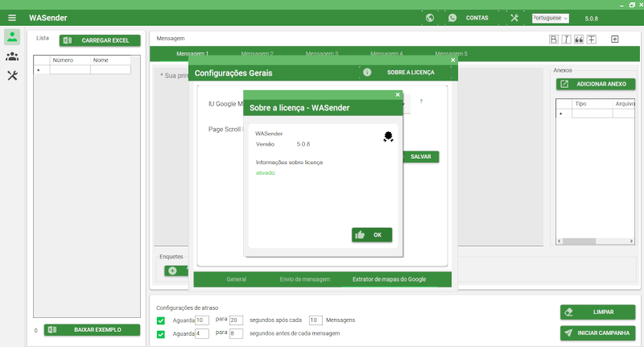The height and width of the screenshot is (347, 644).
Task: Click the bold formatting icon
Action: pyautogui.click(x=553, y=39)
